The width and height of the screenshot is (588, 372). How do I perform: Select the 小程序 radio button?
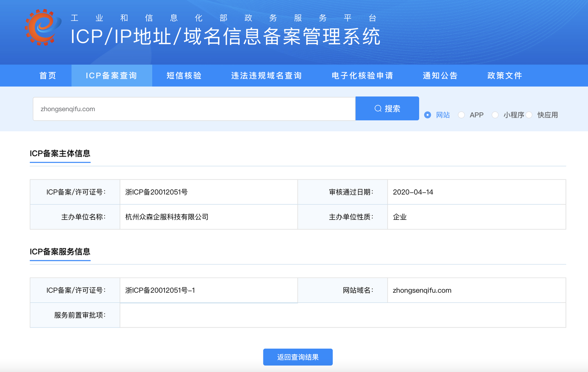pos(495,115)
